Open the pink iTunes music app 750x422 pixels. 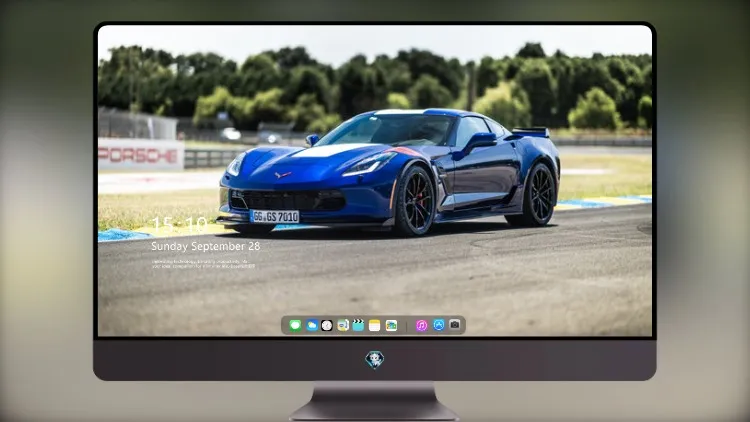421,325
